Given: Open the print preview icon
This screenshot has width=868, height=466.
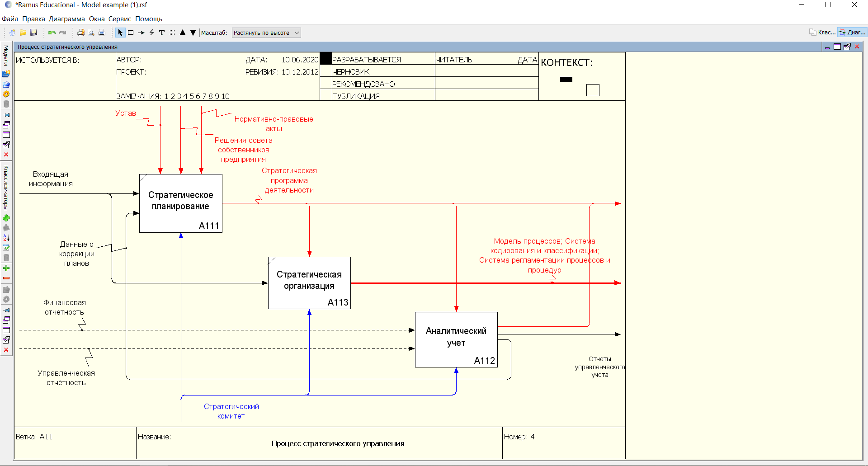Looking at the screenshot, I should pos(91,33).
